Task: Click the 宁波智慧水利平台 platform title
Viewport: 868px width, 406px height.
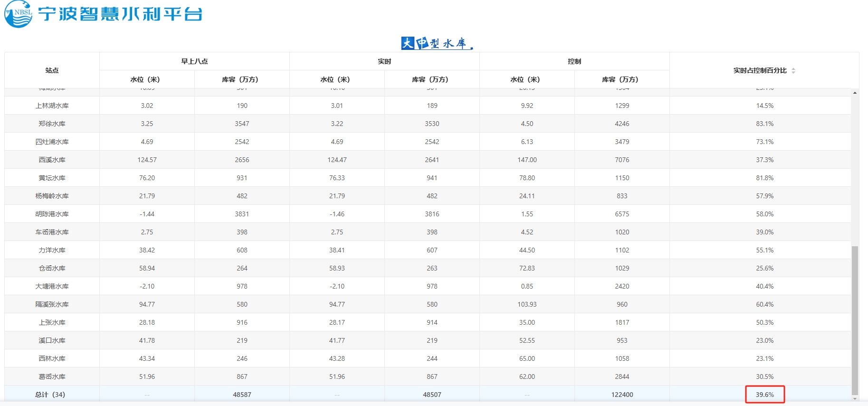Action: (120, 14)
